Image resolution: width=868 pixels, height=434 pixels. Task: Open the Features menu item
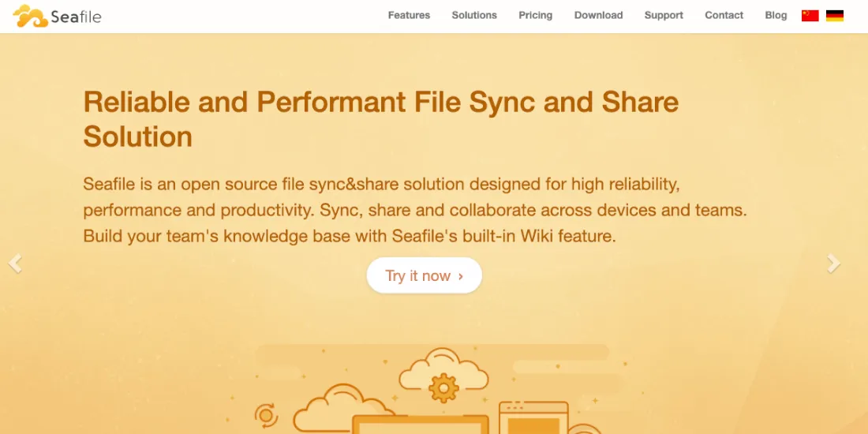[x=409, y=16]
